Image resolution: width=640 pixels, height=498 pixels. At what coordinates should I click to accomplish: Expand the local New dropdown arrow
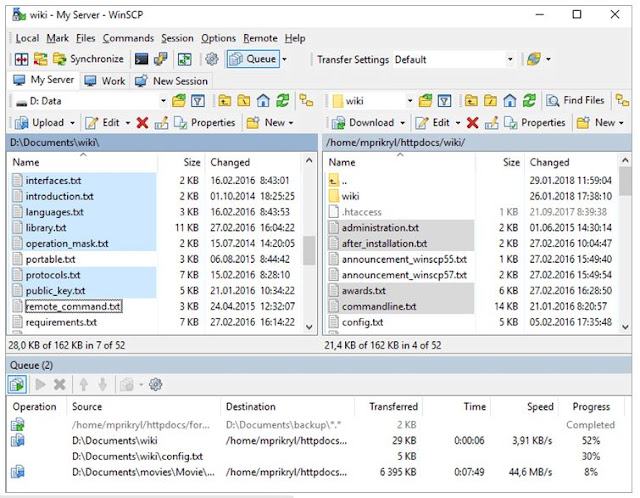[x=291, y=123]
